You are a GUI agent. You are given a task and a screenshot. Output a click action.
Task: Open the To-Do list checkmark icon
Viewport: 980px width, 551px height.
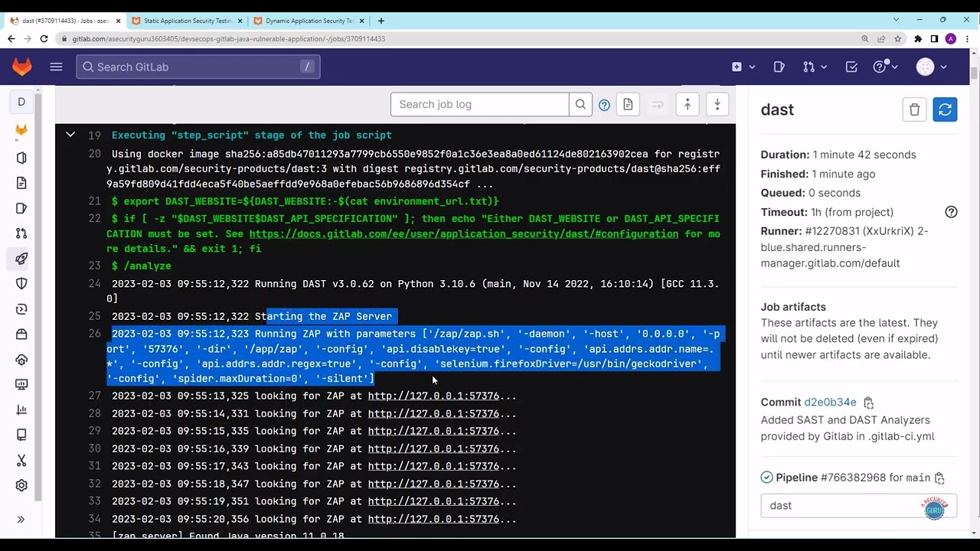851,67
